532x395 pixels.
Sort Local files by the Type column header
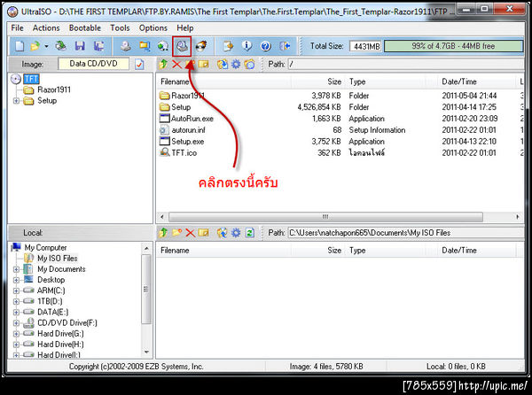click(x=357, y=251)
